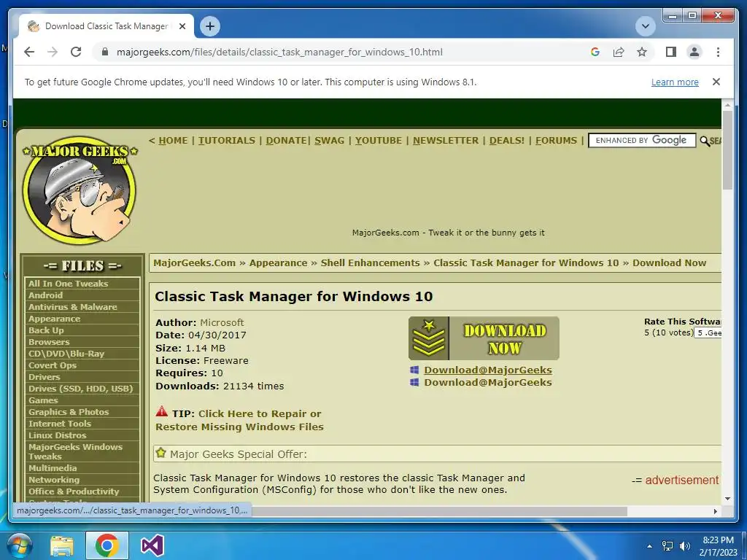Reload the page with refresh icon
The height and width of the screenshot is (560, 747).
76,52
